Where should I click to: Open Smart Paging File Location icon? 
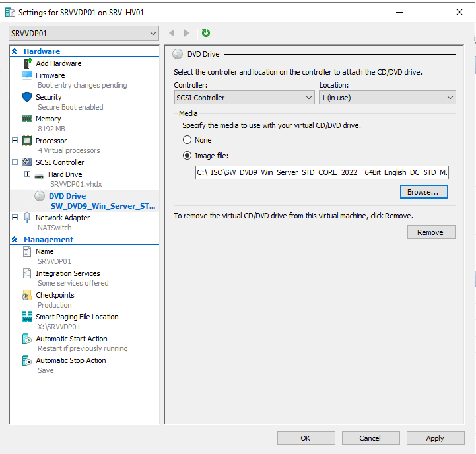pos(27,317)
